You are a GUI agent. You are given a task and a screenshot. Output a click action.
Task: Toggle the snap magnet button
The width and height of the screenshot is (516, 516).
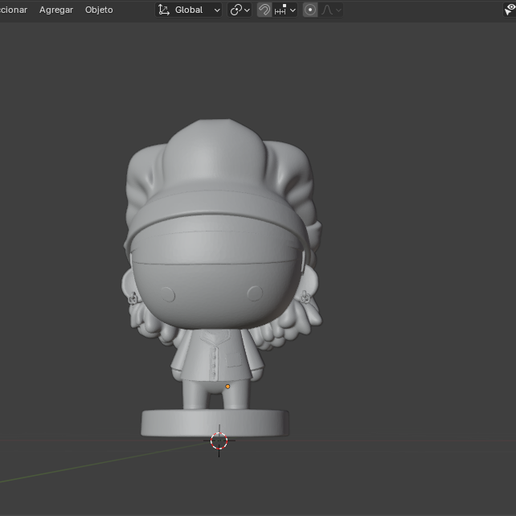265,10
